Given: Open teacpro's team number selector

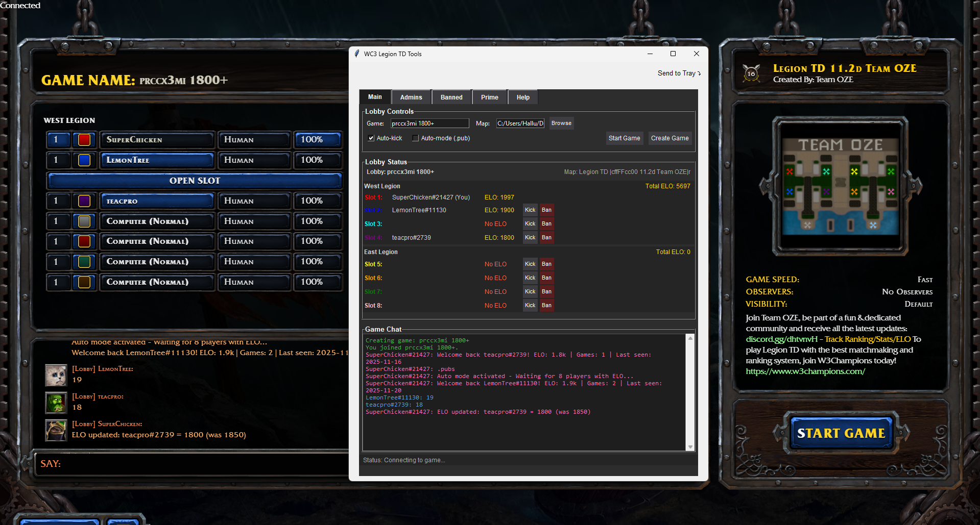Looking at the screenshot, I should point(58,201).
